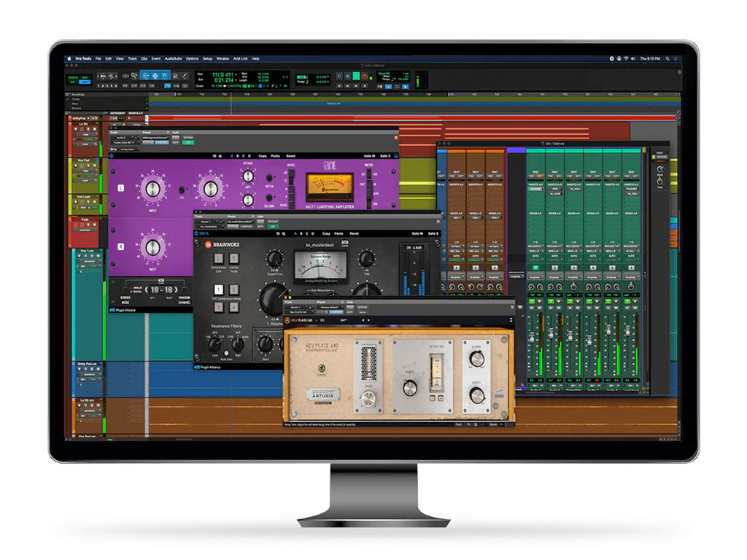Click the Brainworx logo icon

point(208,244)
